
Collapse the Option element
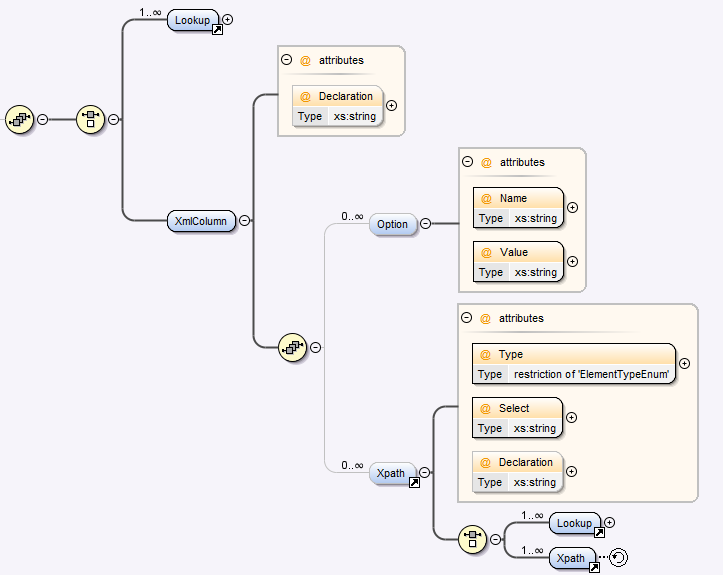click(x=426, y=224)
